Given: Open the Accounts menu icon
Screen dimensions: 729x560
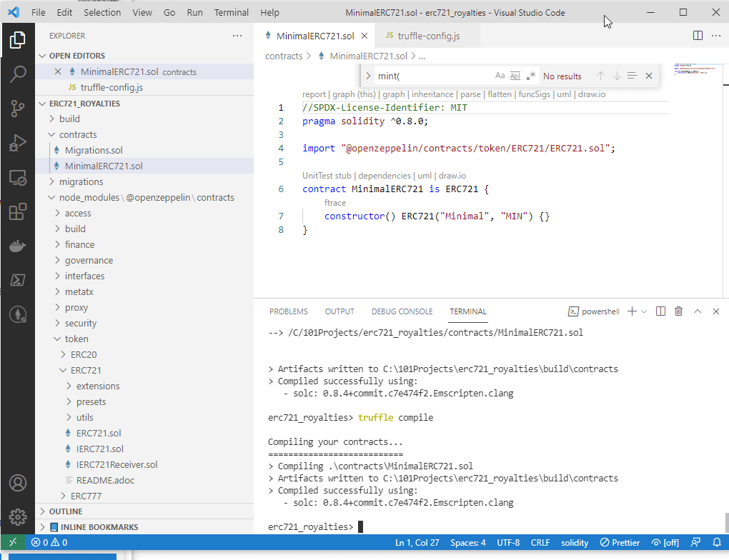Looking at the screenshot, I should click(18, 483).
